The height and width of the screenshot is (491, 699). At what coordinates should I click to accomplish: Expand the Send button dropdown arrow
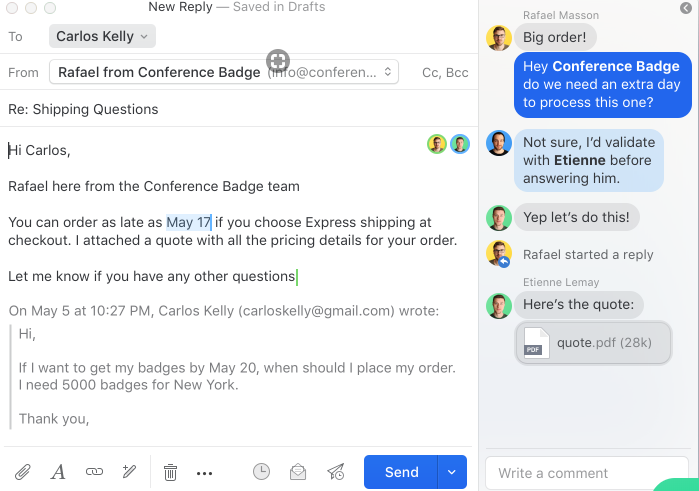(x=453, y=472)
